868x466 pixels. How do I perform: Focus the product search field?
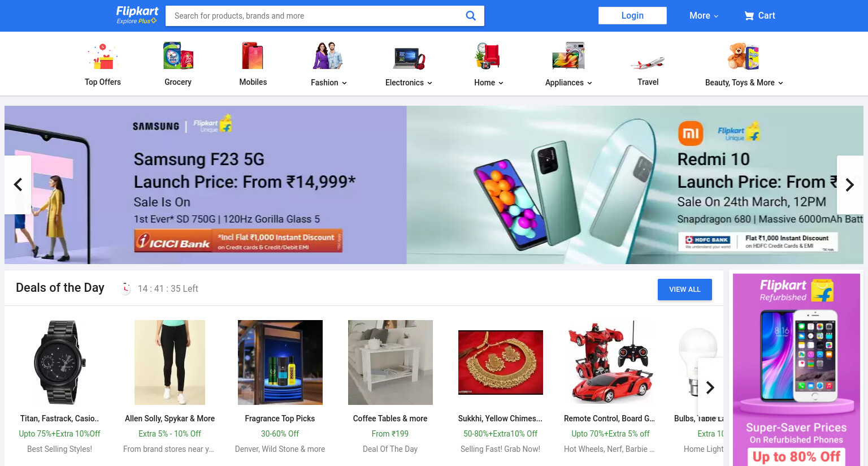[315, 16]
